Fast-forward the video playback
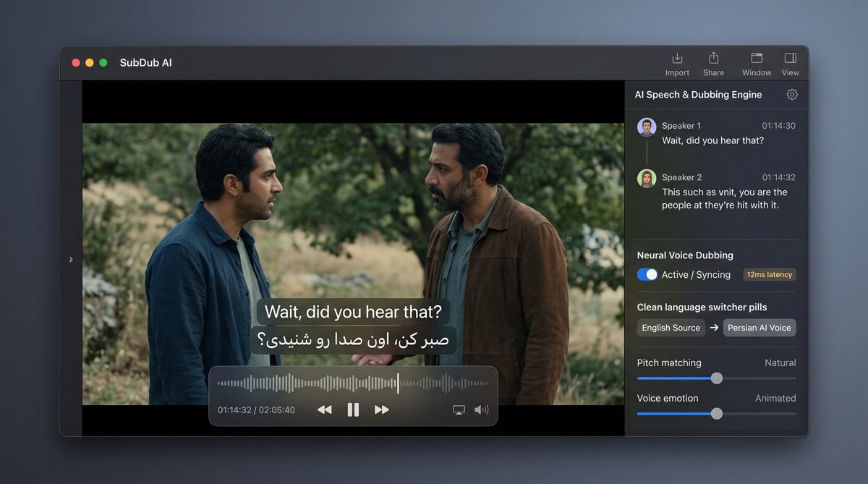 [382, 409]
